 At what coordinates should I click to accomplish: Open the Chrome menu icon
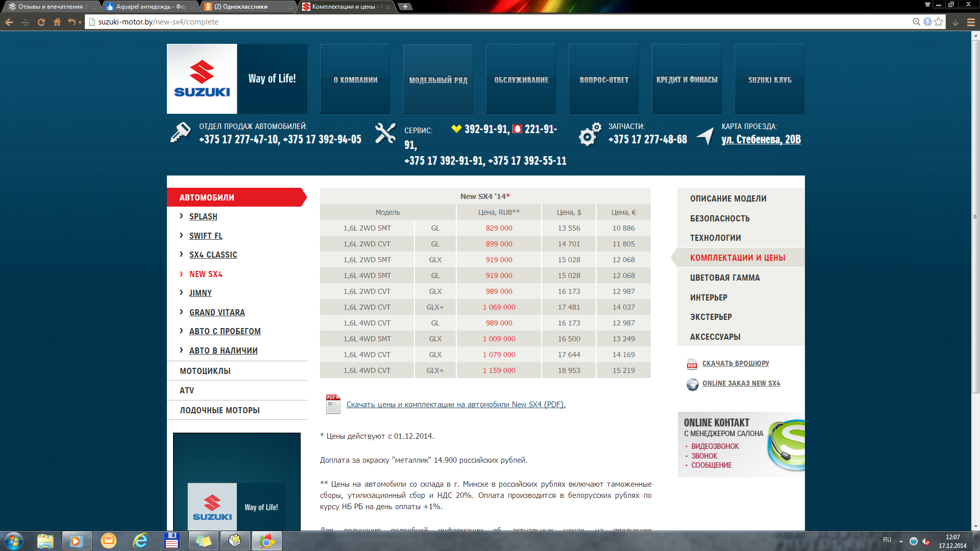click(x=971, y=22)
